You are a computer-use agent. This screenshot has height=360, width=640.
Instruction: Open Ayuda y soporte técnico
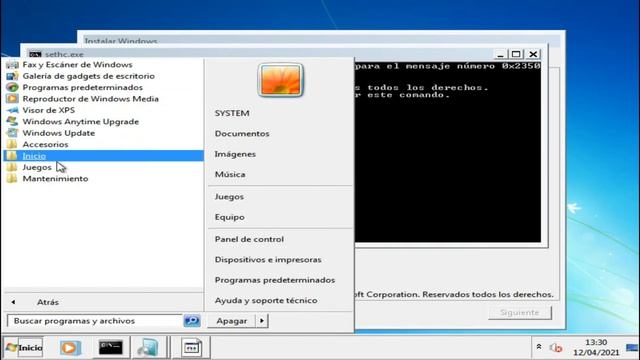pyautogui.click(x=266, y=300)
